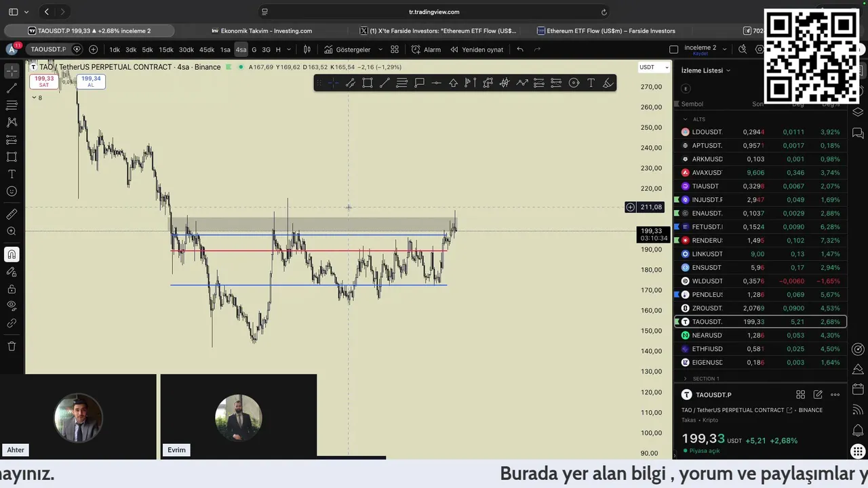Select horizontal line tool in floating favorites bar
Screen dimensions: 868x488
[x=436, y=83]
